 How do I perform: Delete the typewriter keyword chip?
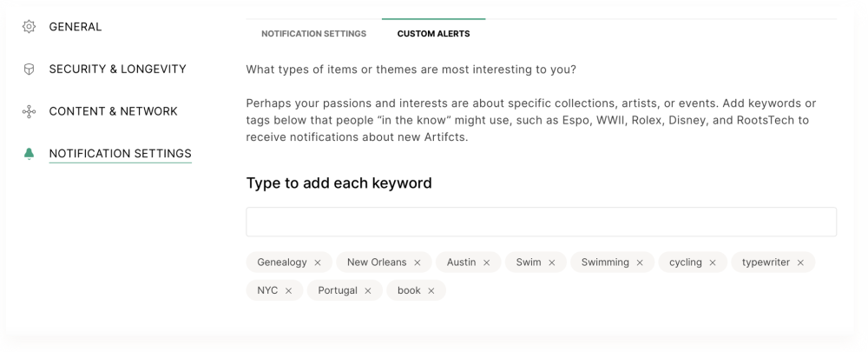pos(800,262)
